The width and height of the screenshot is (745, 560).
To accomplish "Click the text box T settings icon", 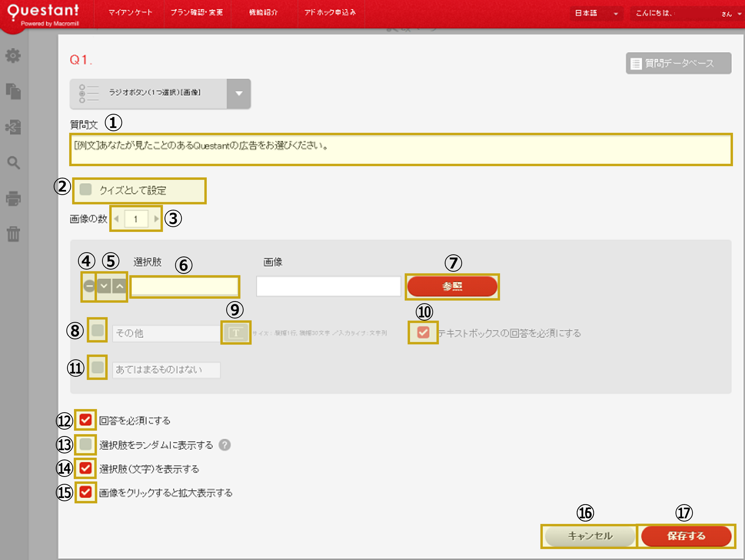I will [236, 333].
